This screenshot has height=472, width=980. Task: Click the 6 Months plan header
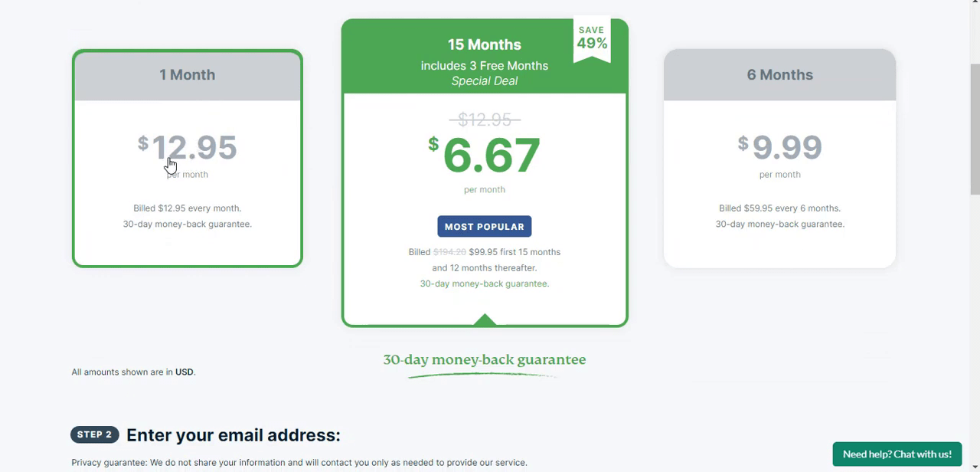779,75
